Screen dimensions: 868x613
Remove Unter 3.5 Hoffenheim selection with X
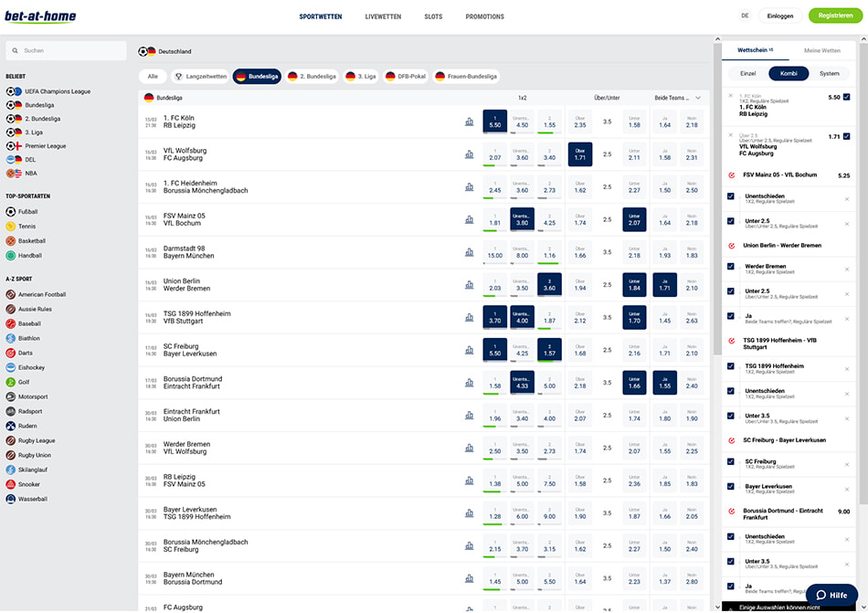pyautogui.click(x=847, y=418)
